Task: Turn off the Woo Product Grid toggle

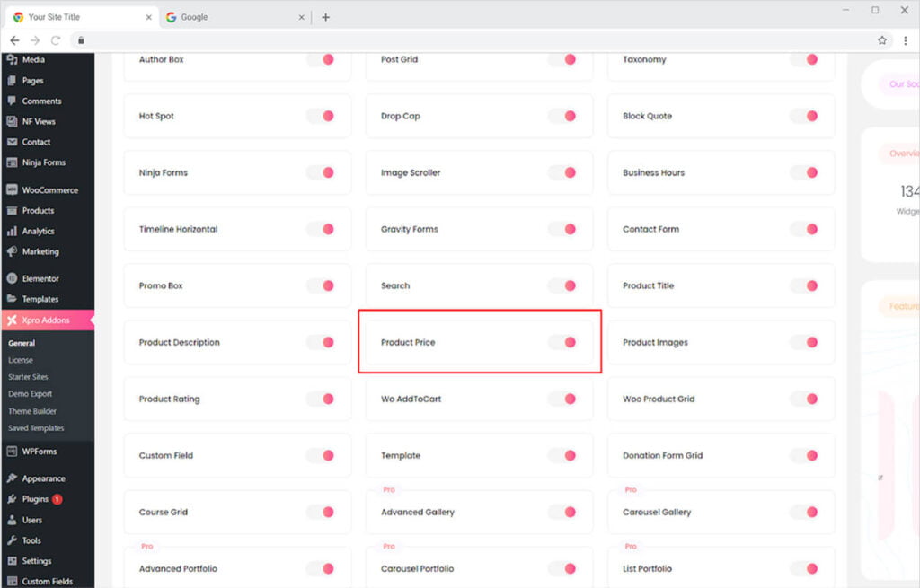Action: [805, 399]
